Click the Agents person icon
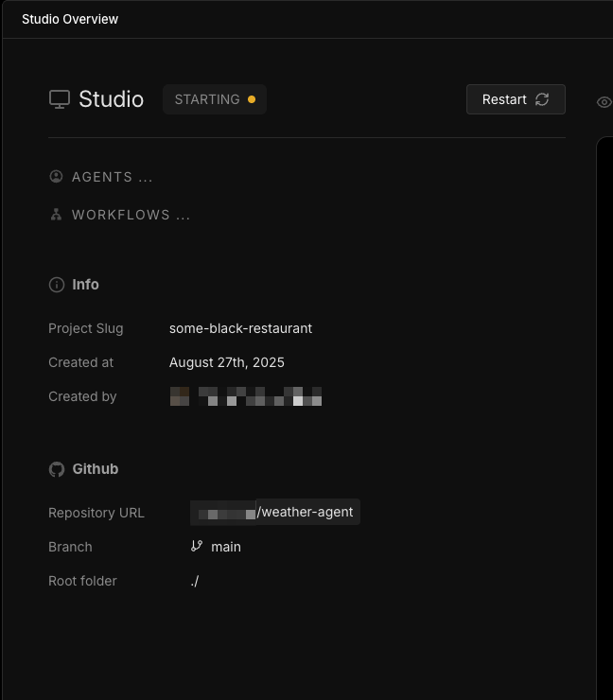The height and width of the screenshot is (700, 613). pyautogui.click(x=56, y=177)
